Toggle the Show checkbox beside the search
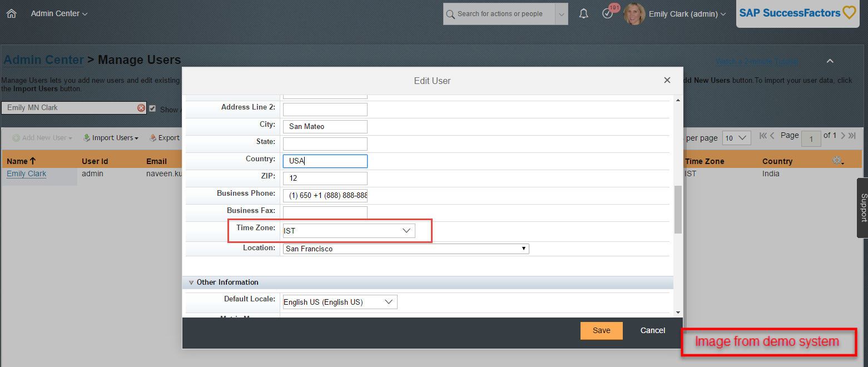 [152, 108]
